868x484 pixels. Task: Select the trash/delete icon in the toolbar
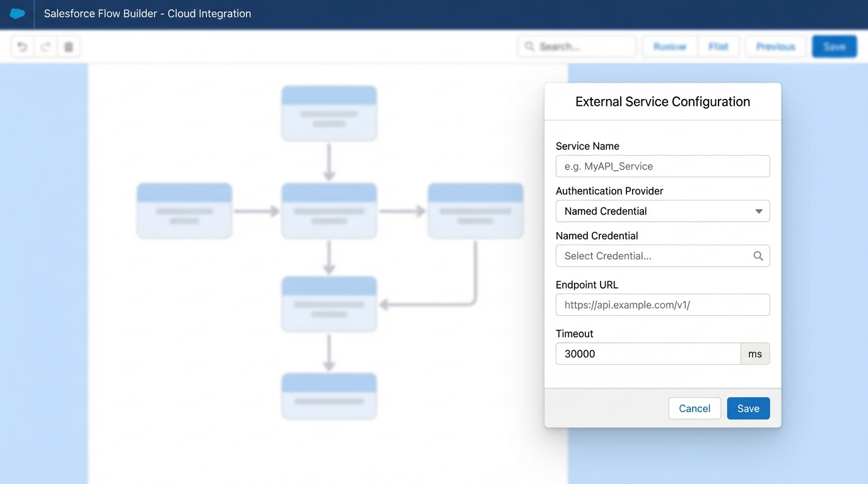click(68, 46)
